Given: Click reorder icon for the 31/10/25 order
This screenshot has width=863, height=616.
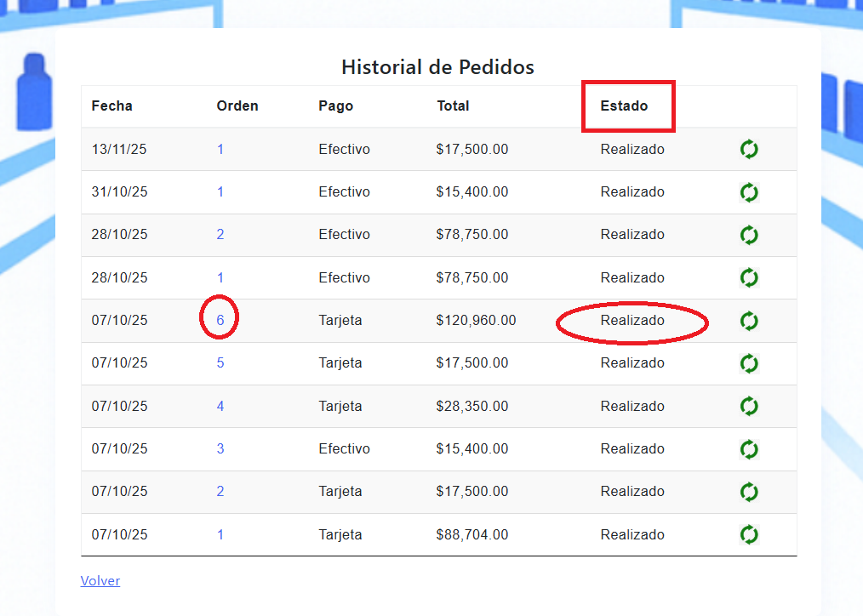Looking at the screenshot, I should [x=748, y=192].
